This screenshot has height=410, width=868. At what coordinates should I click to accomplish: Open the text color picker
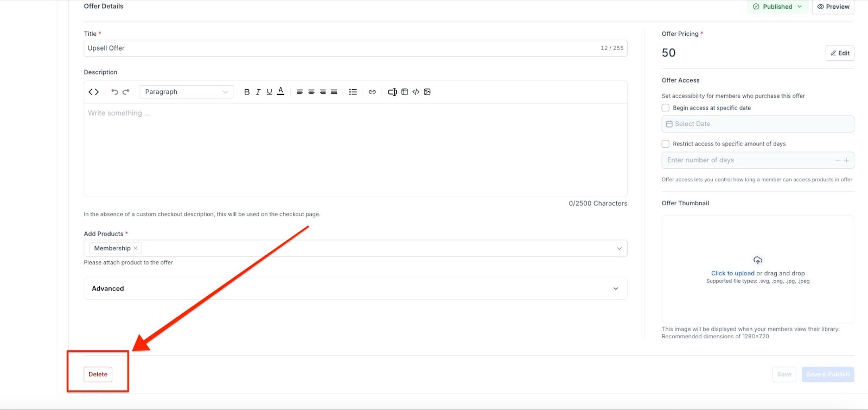[x=280, y=91]
